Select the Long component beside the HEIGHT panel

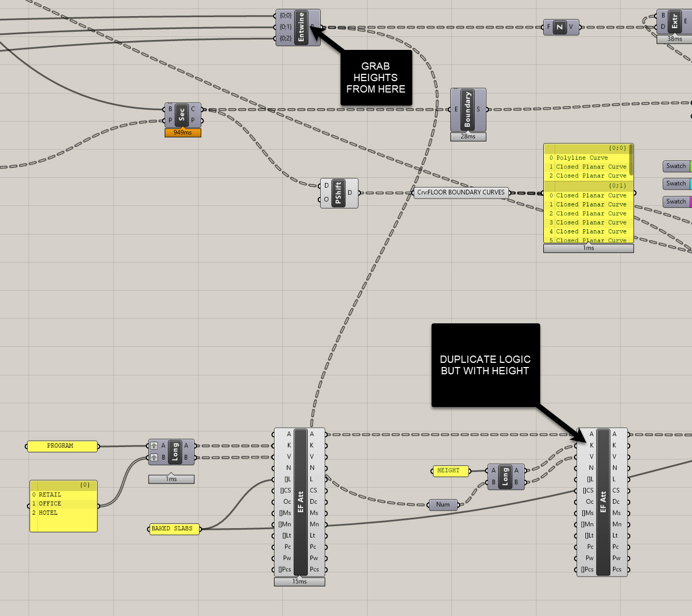tap(504, 477)
